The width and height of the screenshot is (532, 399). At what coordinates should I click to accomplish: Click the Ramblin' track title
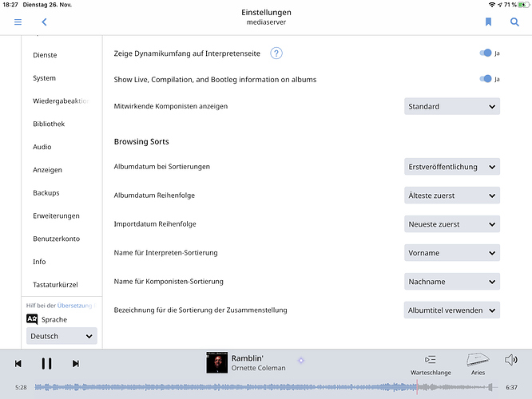tap(248, 358)
